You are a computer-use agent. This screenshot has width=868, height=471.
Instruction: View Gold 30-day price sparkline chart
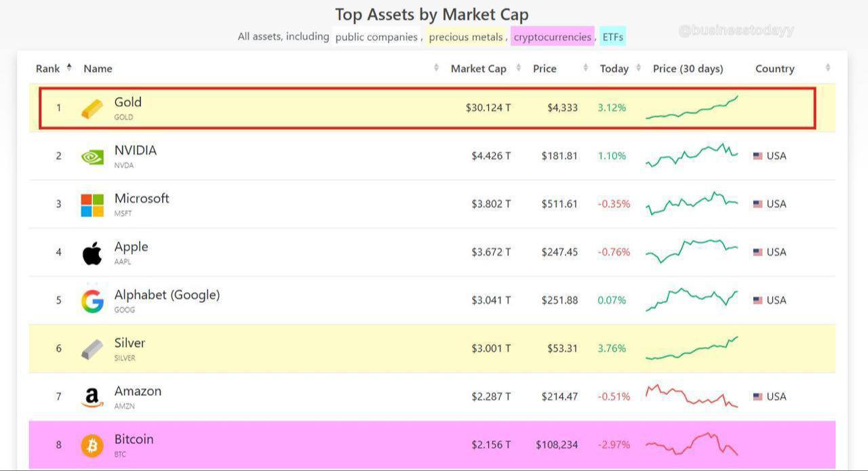[x=692, y=108]
